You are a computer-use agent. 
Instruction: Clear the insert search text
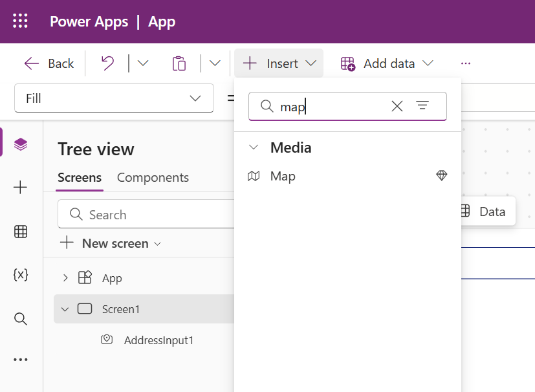pyautogui.click(x=397, y=106)
